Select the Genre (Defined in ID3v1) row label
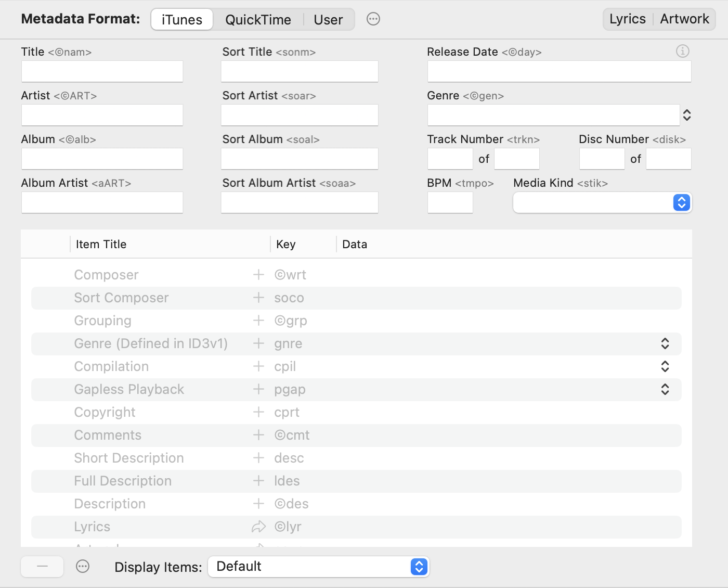The width and height of the screenshot is (728, 588). (x=151, y=343)
